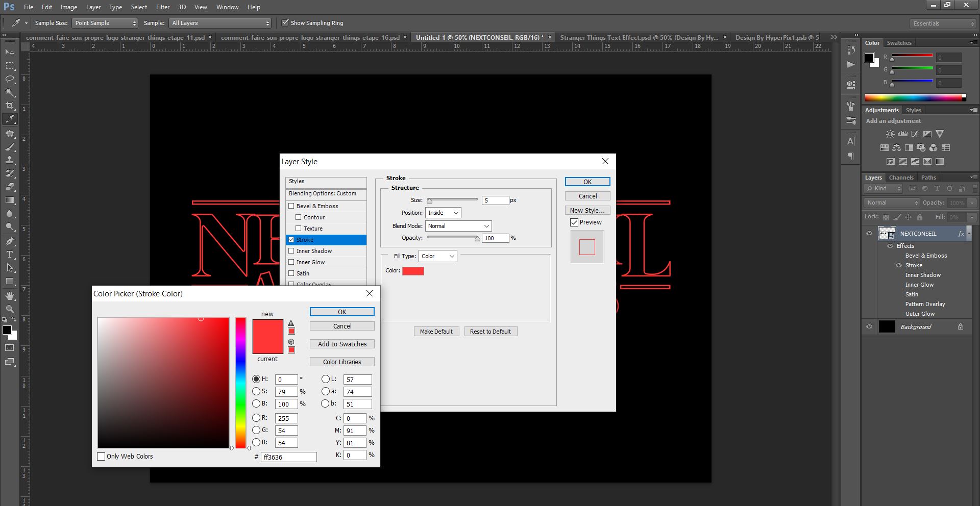Open Fill Type dropdown
Image resolution: width=980 pixels, height=506 pixels.
coord(438,256)
